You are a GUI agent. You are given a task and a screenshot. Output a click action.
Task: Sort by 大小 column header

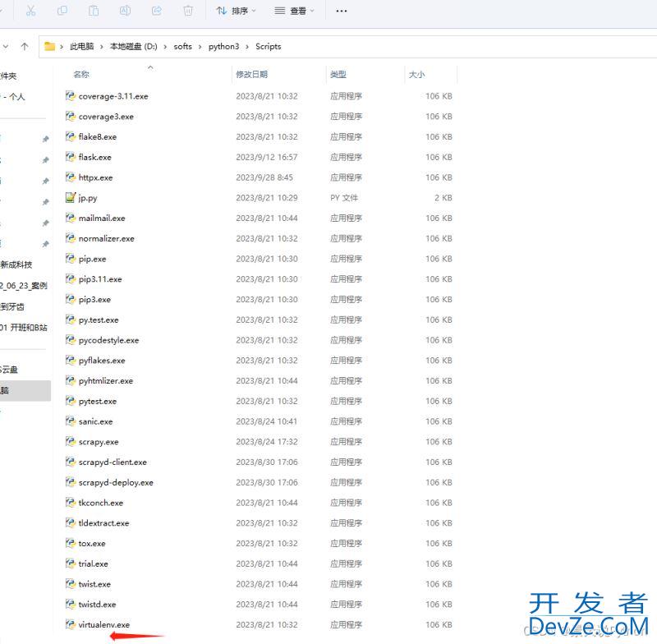click(416, 75)
